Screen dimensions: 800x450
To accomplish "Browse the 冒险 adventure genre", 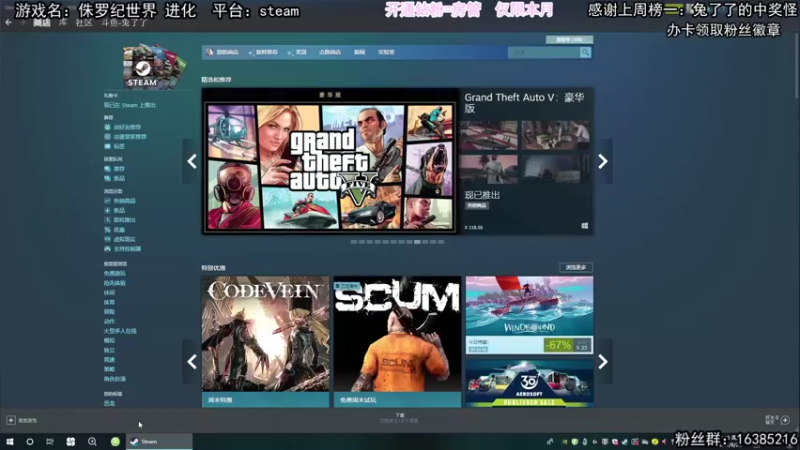I will [109, 312].
